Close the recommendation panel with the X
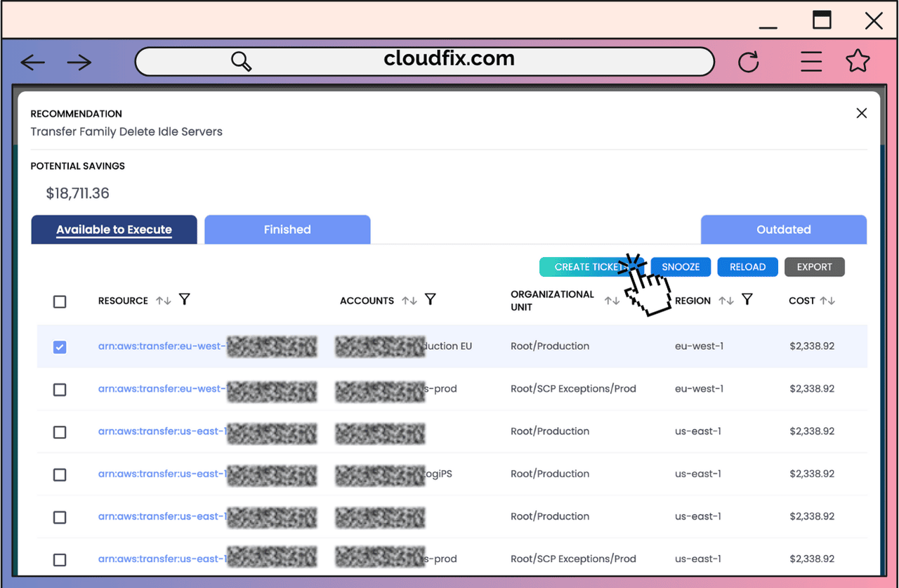Viewport: 899px width, 588px height. point(862,113)
